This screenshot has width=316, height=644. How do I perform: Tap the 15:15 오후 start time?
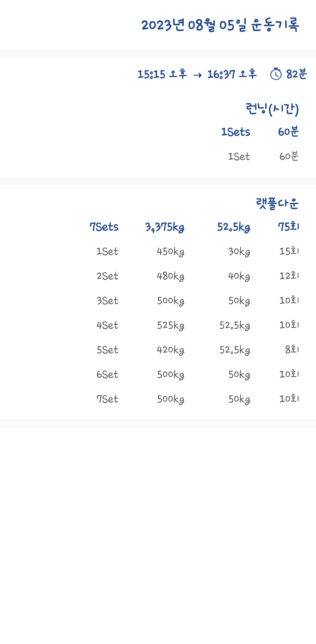[x=162, y=74]
